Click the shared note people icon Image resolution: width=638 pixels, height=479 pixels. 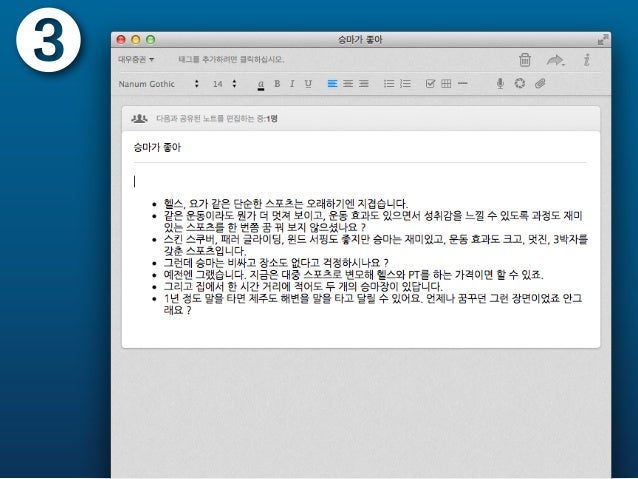click(x=139, y=118)
